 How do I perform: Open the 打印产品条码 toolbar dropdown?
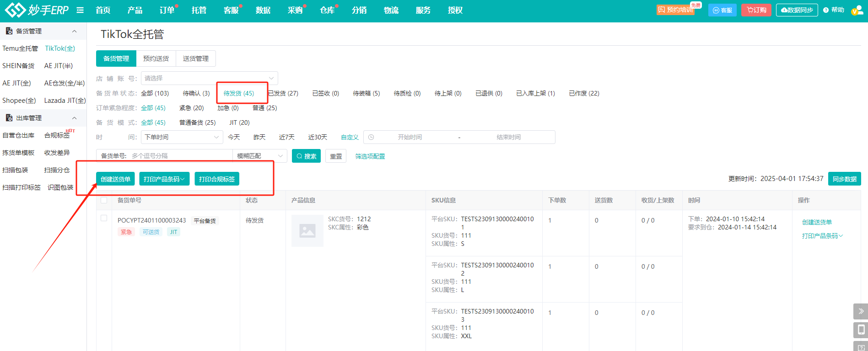164,179
